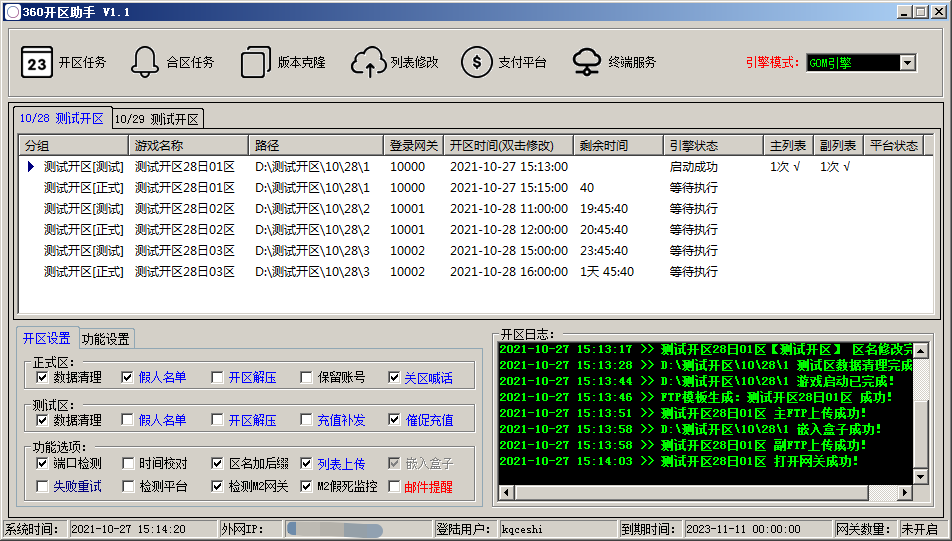952x541 pixels.
Task: Enable 测试区 假人名单 checkbox
Action: click(127, 420)
